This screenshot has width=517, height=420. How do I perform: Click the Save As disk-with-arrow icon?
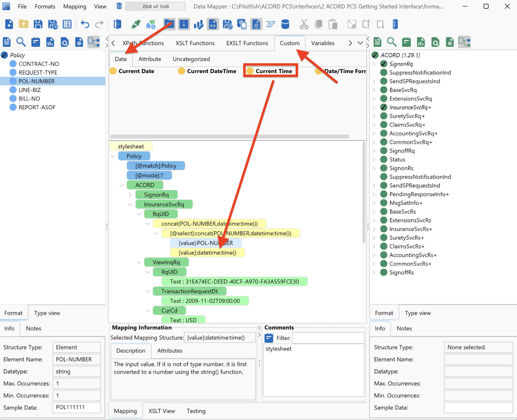click(53, 24)
